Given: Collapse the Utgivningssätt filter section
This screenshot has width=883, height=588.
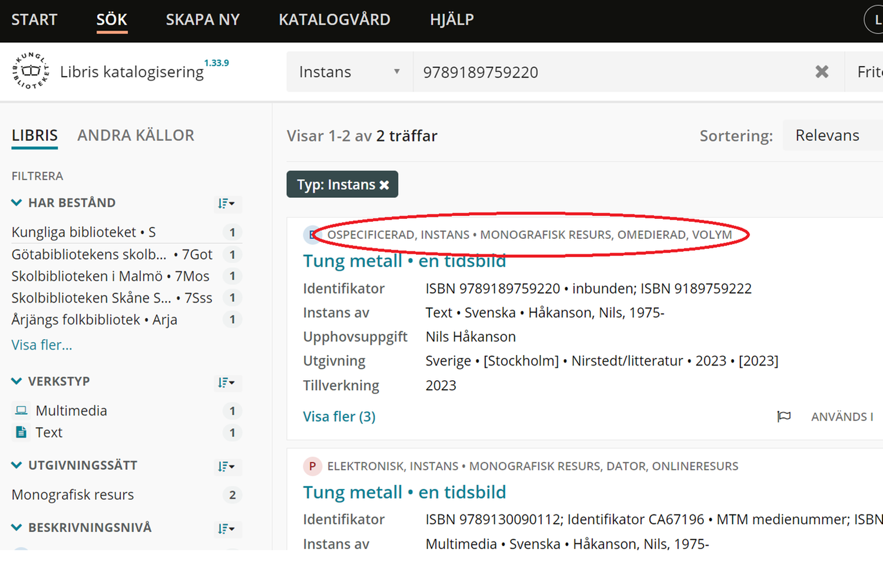Looking at the screenshot, I should [x=16, y=466].
